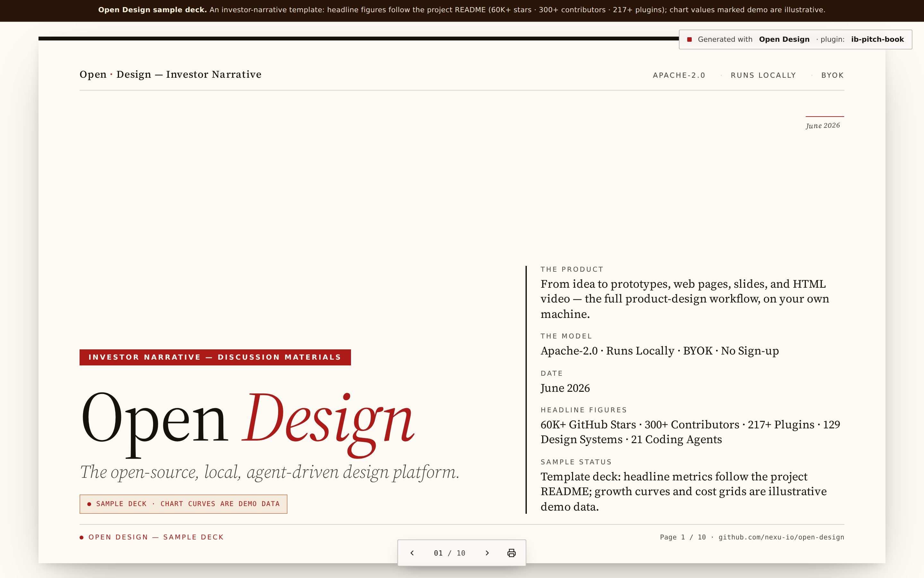Click the Page 1 / 10 footer text
This screenshot has height=578, width=924.
coord(683,537)
